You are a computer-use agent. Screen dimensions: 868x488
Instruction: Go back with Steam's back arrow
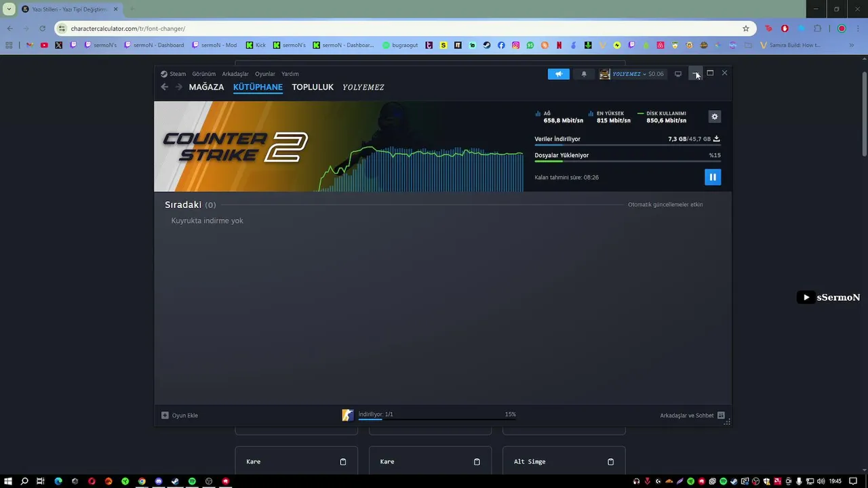click(x=164, y=87)
